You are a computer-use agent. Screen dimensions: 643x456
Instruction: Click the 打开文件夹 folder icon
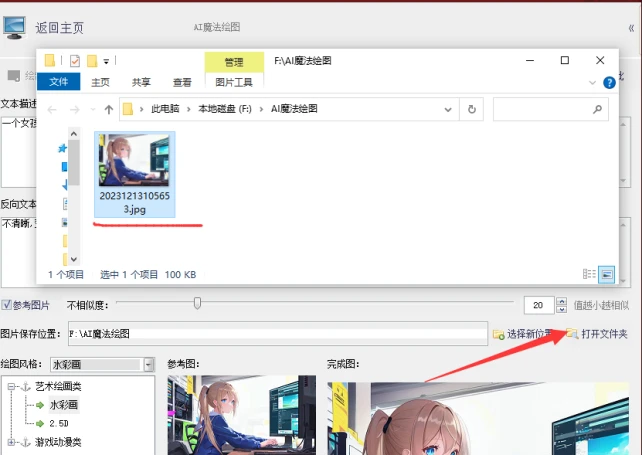click(572, 333)
